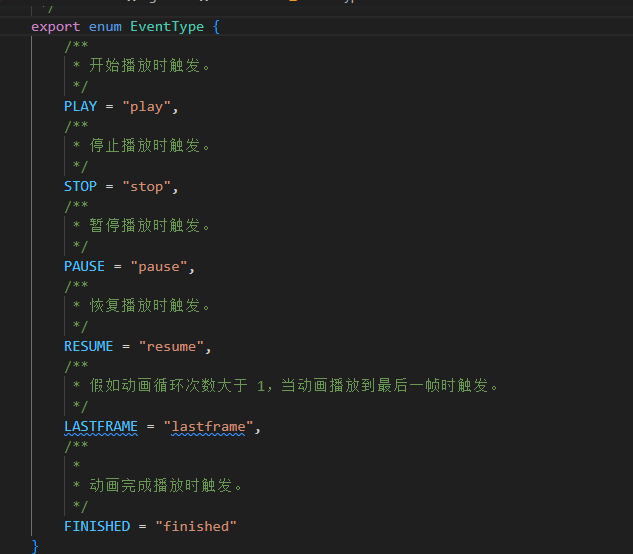Click the opening brace after EventType
This screenshot has width=633, height=554.
[x=216, y=27]
